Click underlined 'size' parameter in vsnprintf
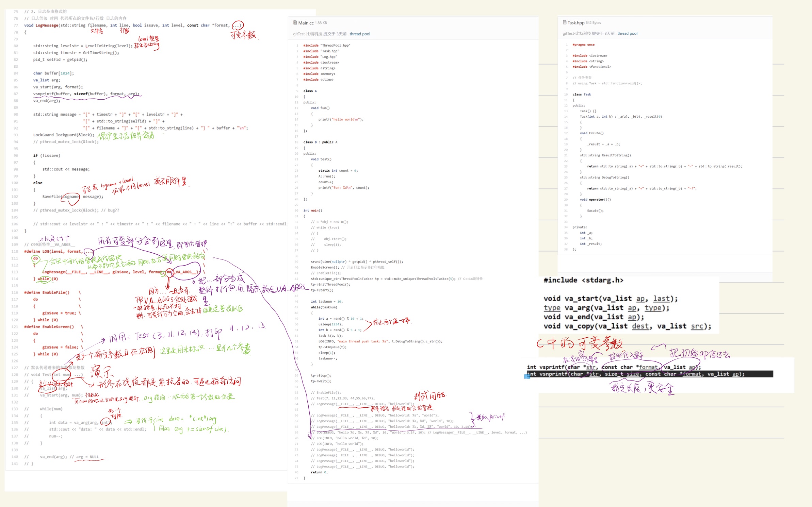The image size is (812, 507). coord(632,374)
